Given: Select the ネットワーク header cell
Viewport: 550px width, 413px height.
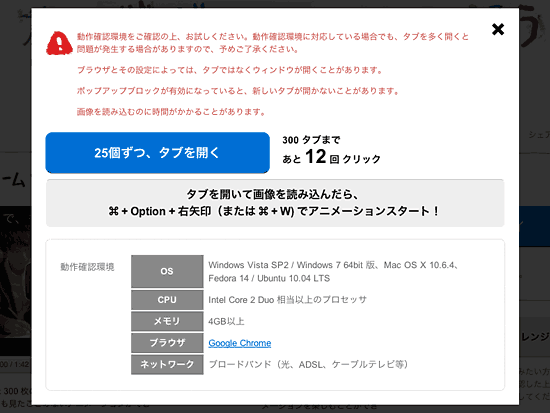Looking at the screenshot, I should point(167,364).
